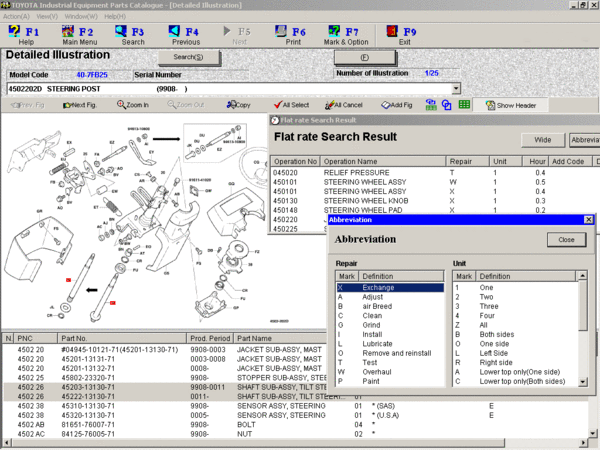Screen dimensions: 600x450
Task: Click the Prod. Period column header
Action: click(x=210, y=338)
